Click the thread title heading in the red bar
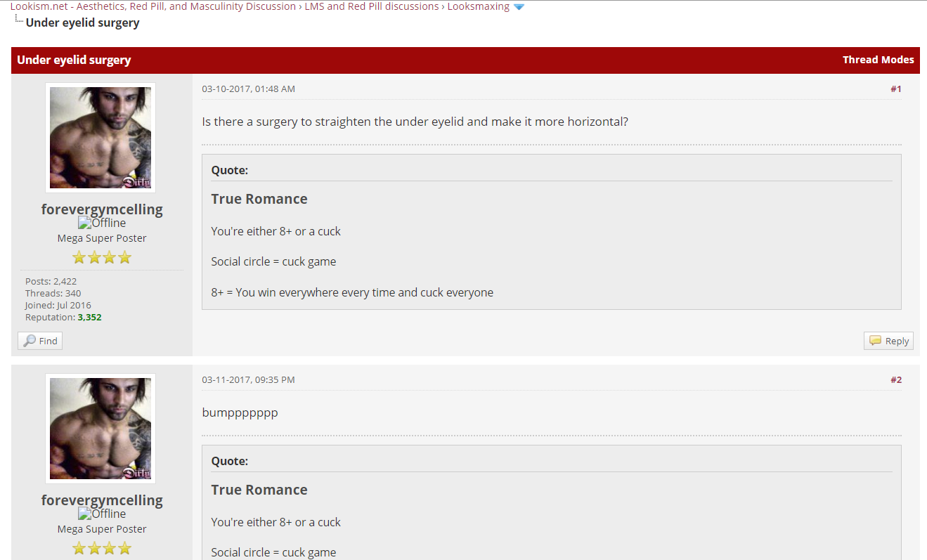Screen dimensions: 927x560 [74, 60]
